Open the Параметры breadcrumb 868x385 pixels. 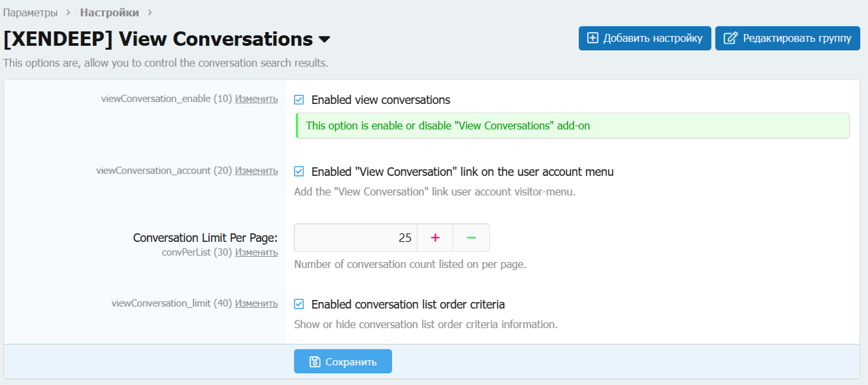(30, 12)
